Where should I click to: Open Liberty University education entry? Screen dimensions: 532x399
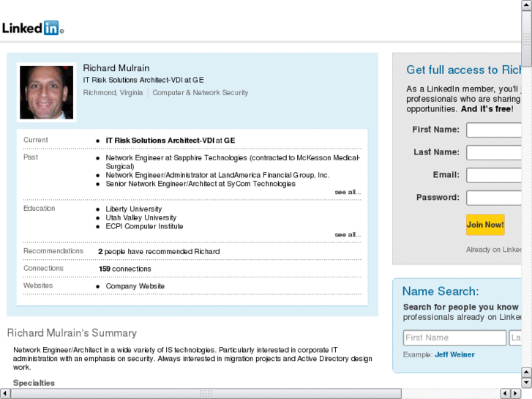click(x=134, y=209)
